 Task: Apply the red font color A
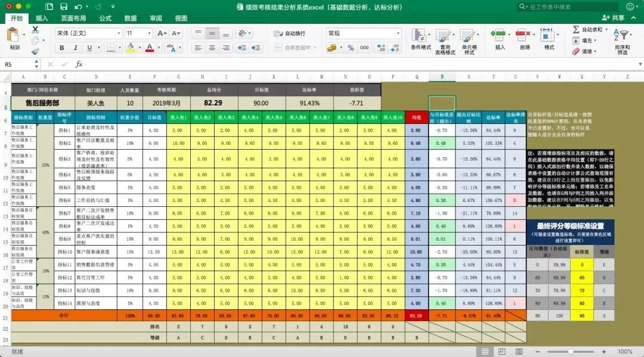point(150,48)
